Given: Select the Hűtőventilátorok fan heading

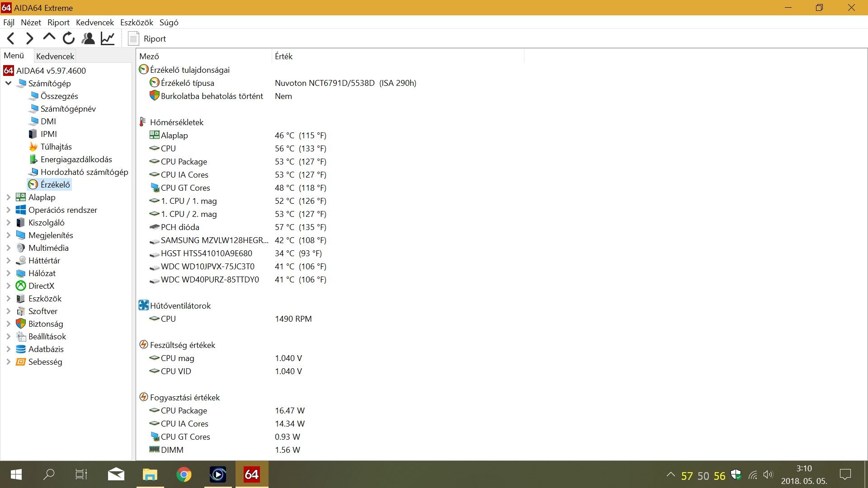Looking at the screenshot, I should tap(175, 306).
